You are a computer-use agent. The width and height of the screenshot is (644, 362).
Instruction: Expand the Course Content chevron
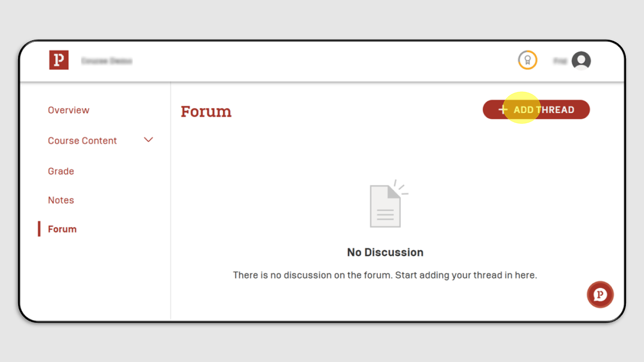click(148, 140)
